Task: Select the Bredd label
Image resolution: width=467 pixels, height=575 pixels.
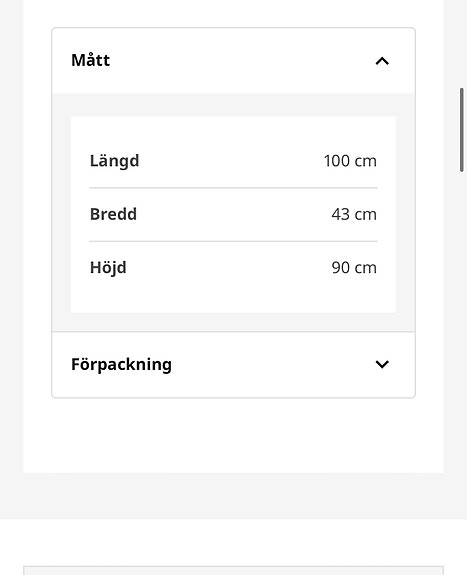Action: (113, 214)
